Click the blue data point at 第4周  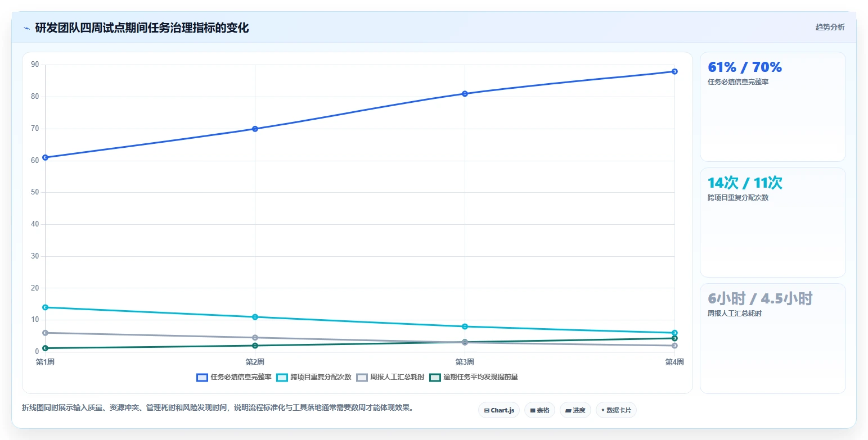point(674,71)
